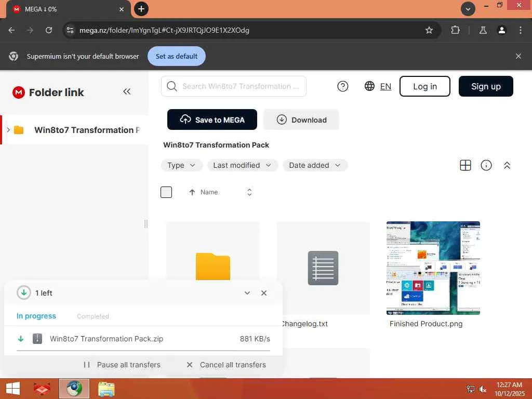Open the browser profile icon
The image size is (532, 399).
501,30
